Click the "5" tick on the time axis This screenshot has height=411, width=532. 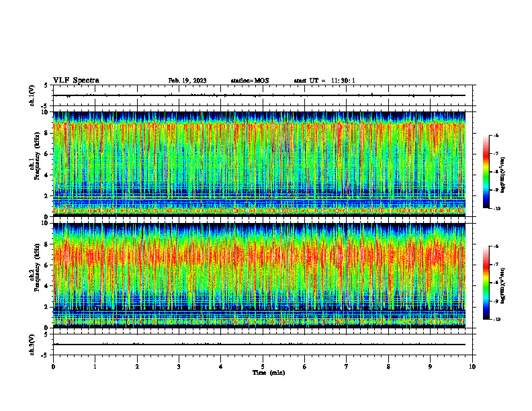pos(263,367)
